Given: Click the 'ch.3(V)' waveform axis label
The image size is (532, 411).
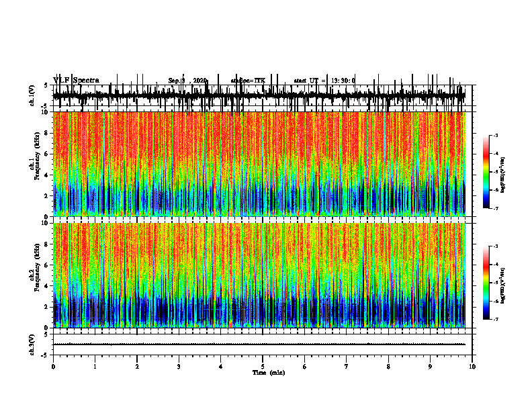Looking at the screenshot, I should point(32,345).
